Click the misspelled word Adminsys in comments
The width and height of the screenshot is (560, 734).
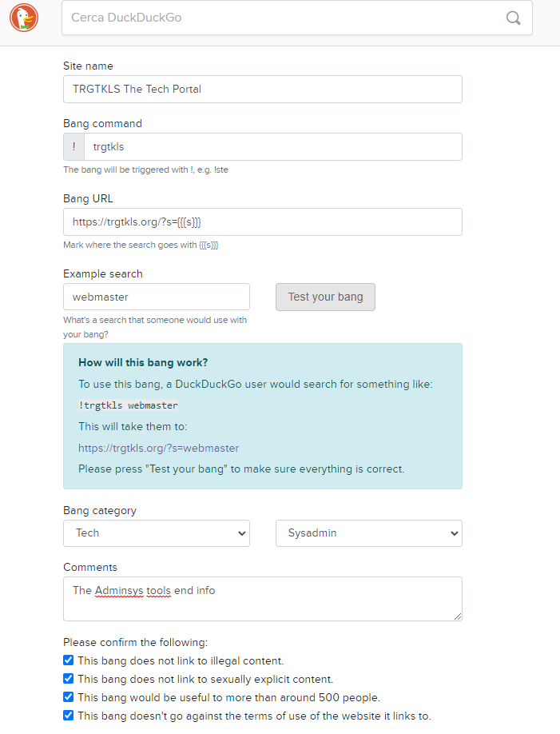tap(119, 591)
